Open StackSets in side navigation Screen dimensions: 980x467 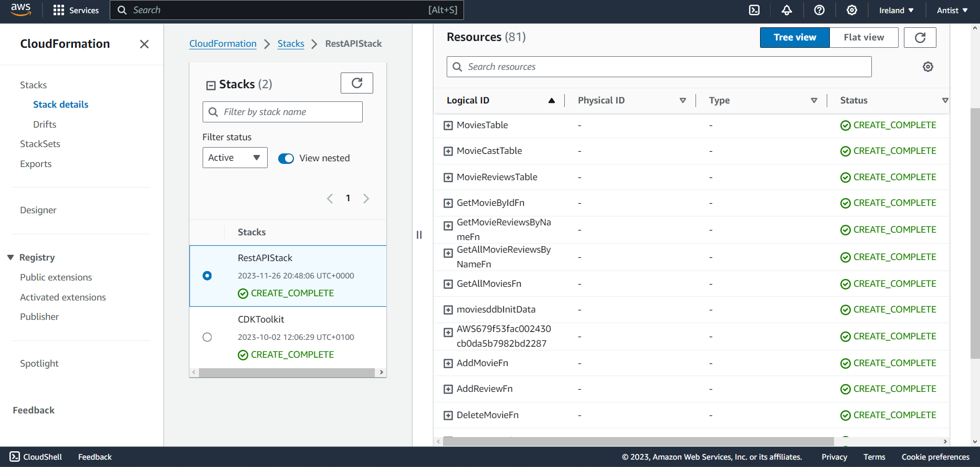tap(40, 144)
